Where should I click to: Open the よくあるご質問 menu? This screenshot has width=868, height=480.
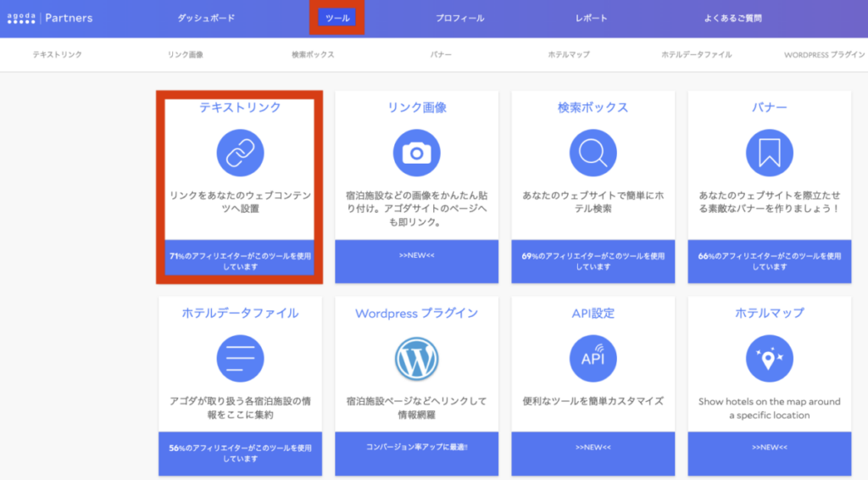(733, 19)
